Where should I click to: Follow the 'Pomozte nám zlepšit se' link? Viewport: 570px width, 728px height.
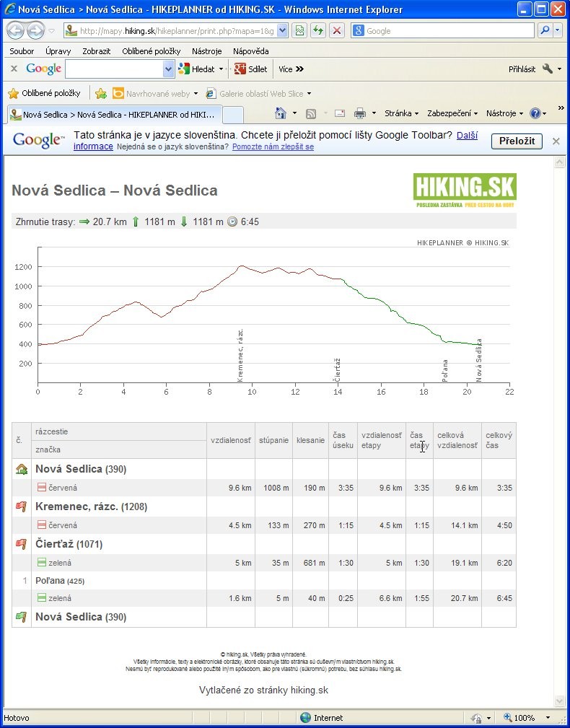click(x=273, y=146)
